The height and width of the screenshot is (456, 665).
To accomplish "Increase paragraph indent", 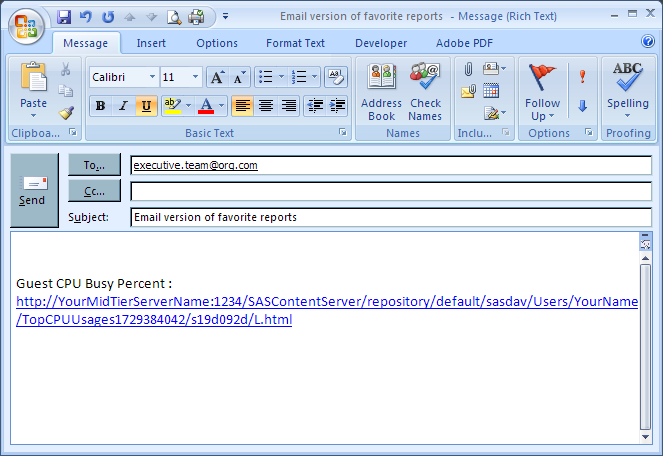I will [x=338, y=105].
